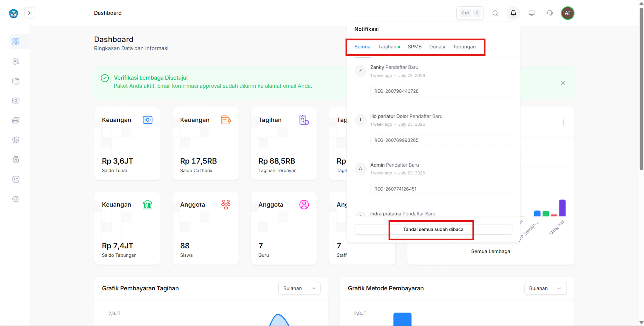
Task: Open the AF user avatar menu
Action: (x=568, y=13)
